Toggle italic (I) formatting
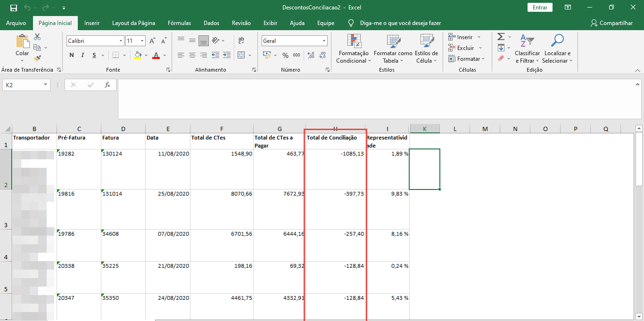The width and height of the screenshot is (644, 321). 83,55
